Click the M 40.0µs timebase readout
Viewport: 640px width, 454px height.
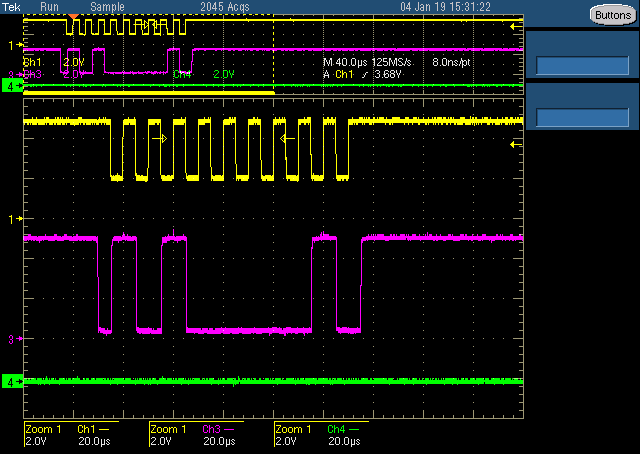pos(345,62)
